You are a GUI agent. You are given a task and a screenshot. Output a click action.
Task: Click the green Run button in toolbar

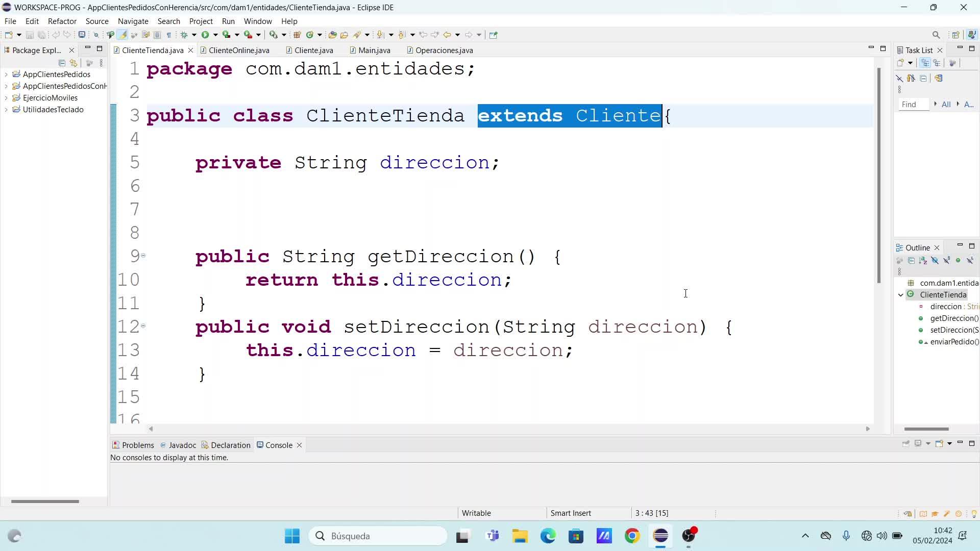click(x=205, y=35)
